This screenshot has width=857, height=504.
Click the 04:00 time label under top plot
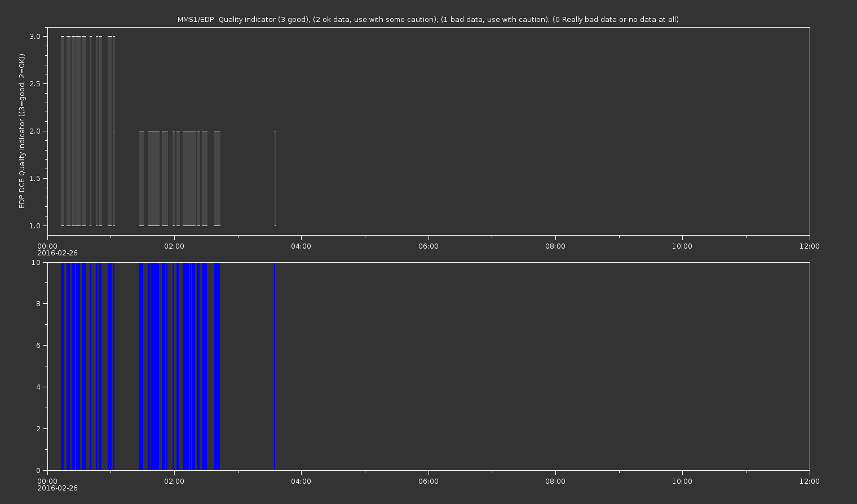[301, 246]
